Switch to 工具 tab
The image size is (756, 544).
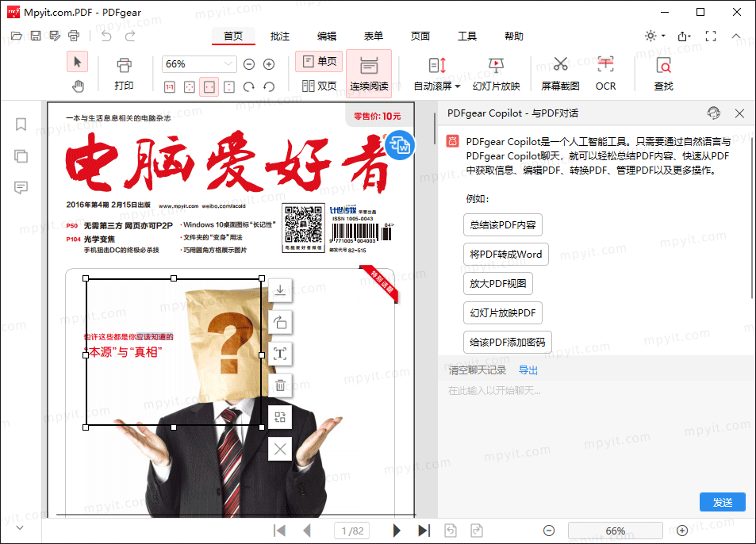click(467, 36)
